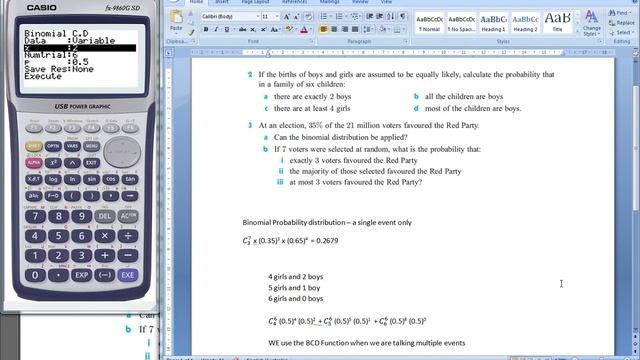Toggle italic formatting in Word ribbon
Image resolution: width=640 pixels, height=360 pixels.
click(x=216, y=29)
